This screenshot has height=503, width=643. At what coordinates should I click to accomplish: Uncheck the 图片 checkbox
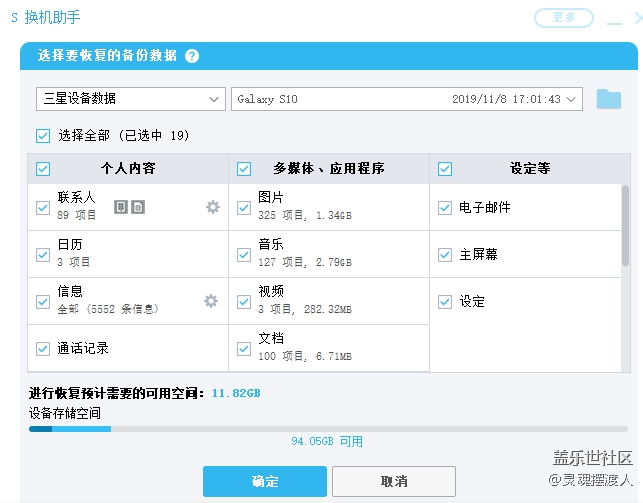[x=243, y=207]
